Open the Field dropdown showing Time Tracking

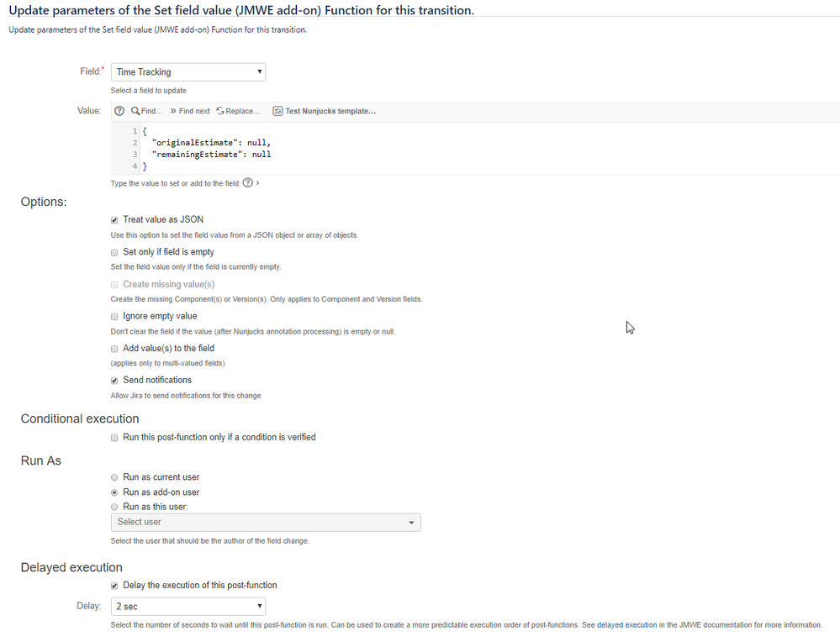(188, 71)
